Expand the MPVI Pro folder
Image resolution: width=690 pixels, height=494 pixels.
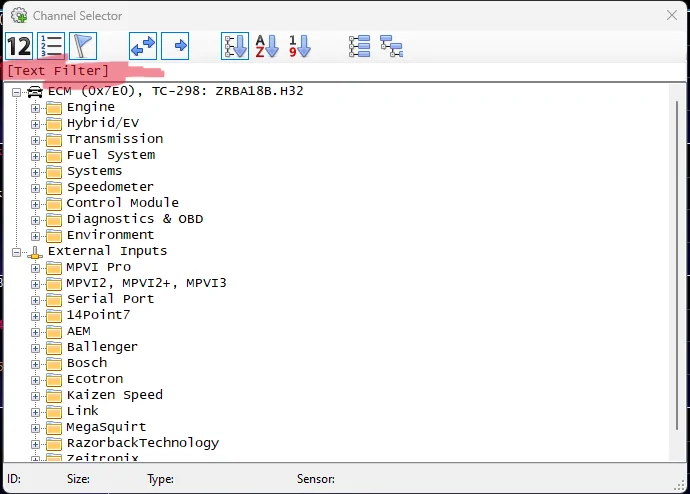(x=35, y=268)
